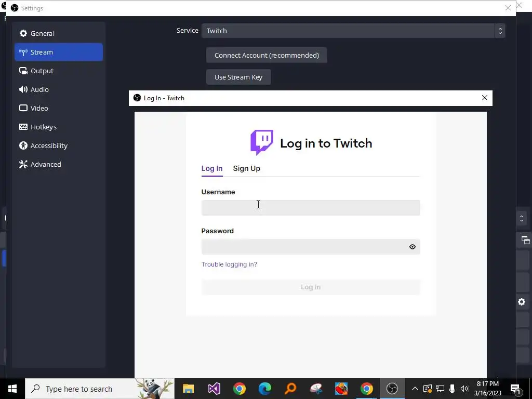The image size is (532, 399).
Task: Show hidden system tray icons
Action: (415, 389)
